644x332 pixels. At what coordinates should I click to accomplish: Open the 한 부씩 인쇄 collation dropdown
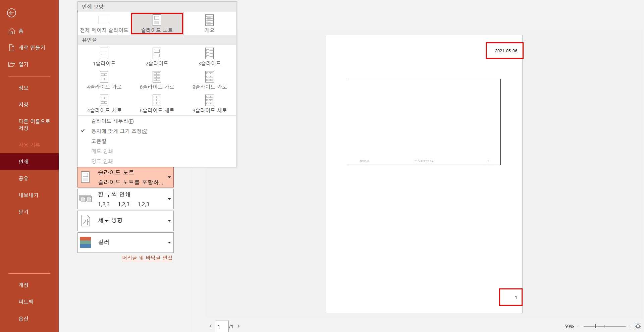coord(125,199)
